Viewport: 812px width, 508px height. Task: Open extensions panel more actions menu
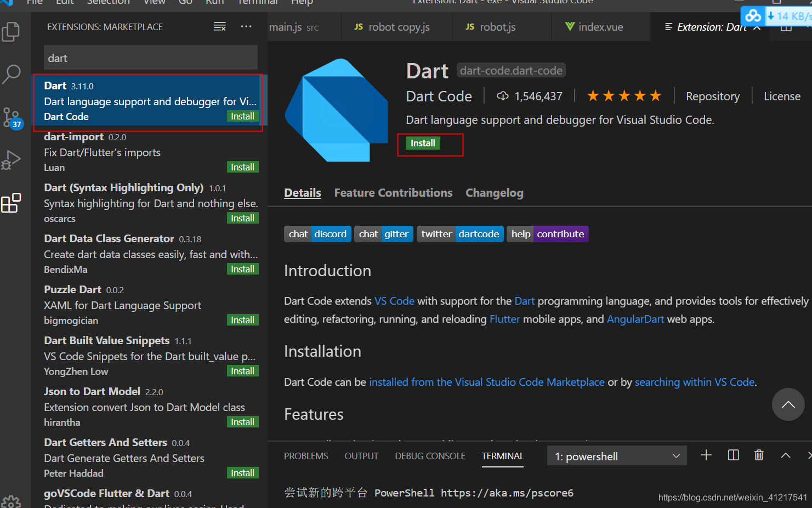coord(246,27)
